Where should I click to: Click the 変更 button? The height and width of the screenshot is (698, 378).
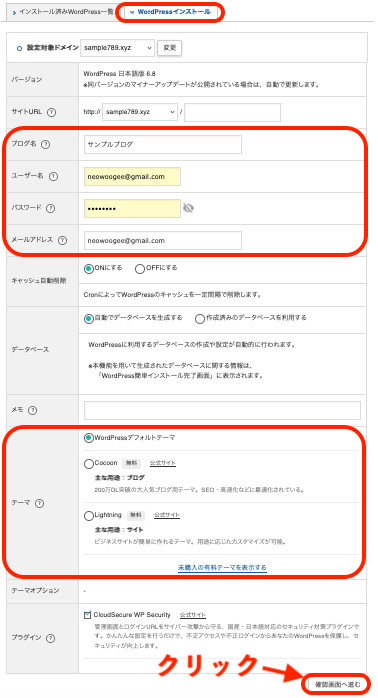(169, 48)
